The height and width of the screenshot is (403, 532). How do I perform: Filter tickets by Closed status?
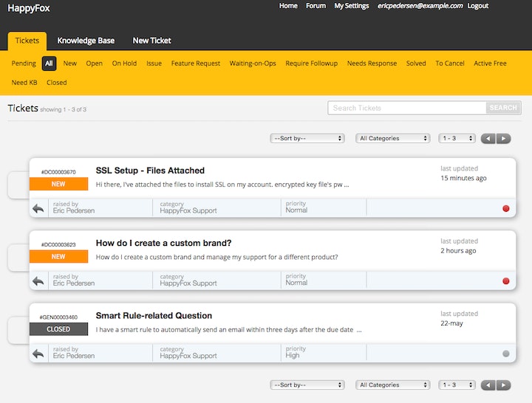click(x=57, y=83)
